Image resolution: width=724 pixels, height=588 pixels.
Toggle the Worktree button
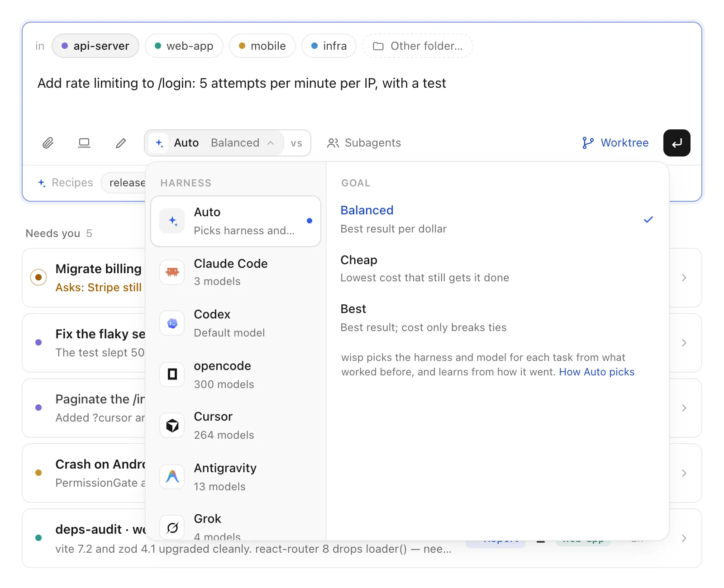click(615, 143)
